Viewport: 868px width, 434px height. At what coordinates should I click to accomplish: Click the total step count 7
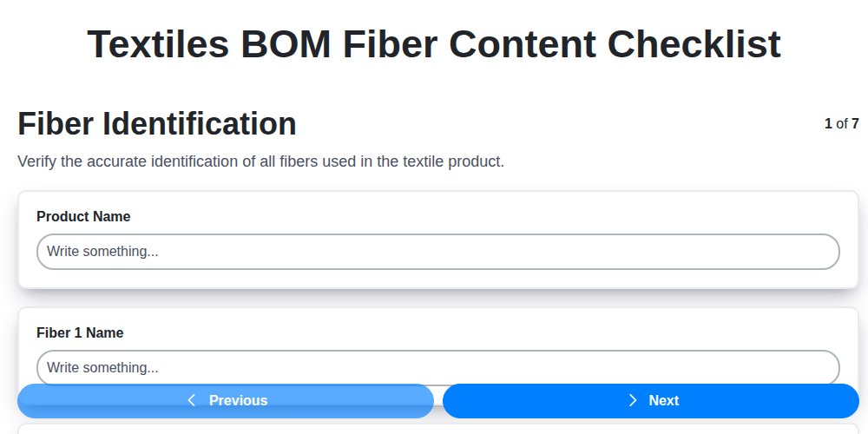click(855, 124)
